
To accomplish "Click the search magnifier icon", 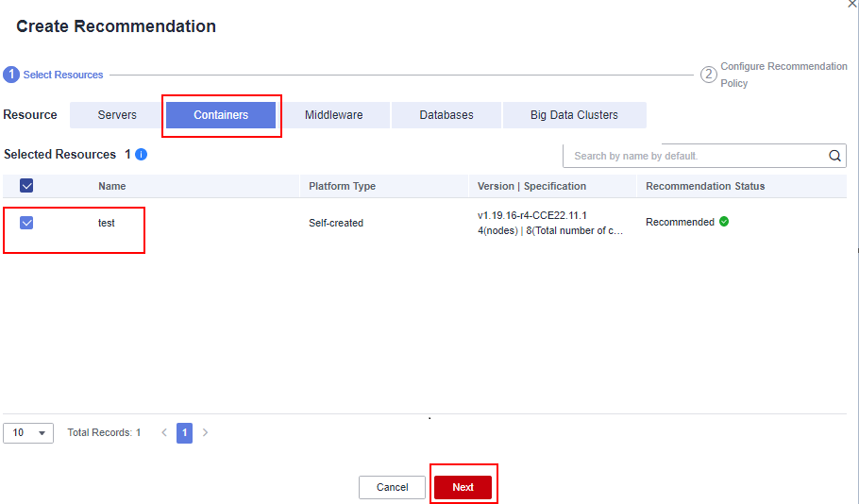I will (x=834, y=157).
